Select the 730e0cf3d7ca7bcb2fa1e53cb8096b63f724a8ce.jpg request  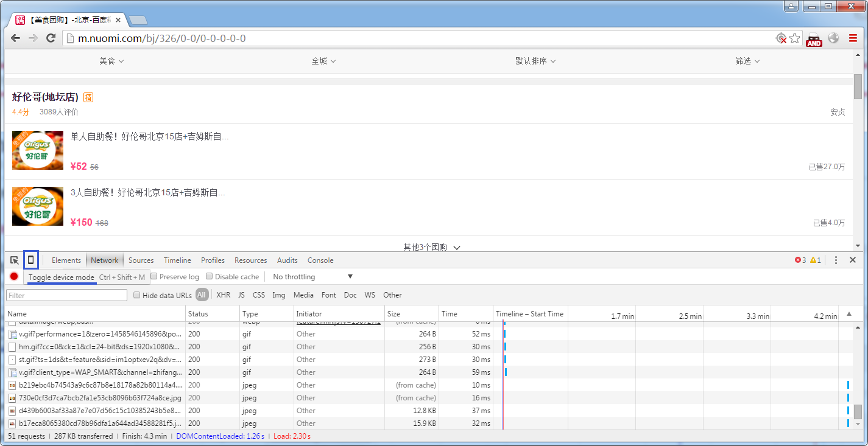(x=100, y=398)
